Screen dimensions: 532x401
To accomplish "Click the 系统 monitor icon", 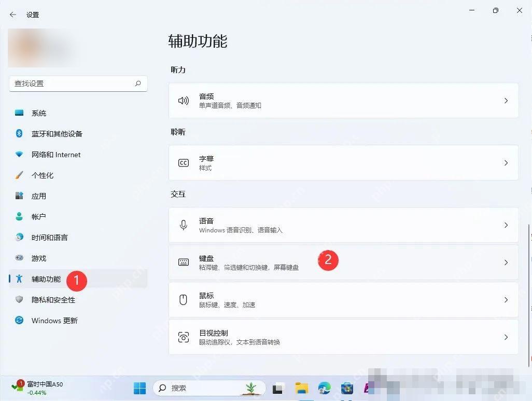I will point(19,113).
